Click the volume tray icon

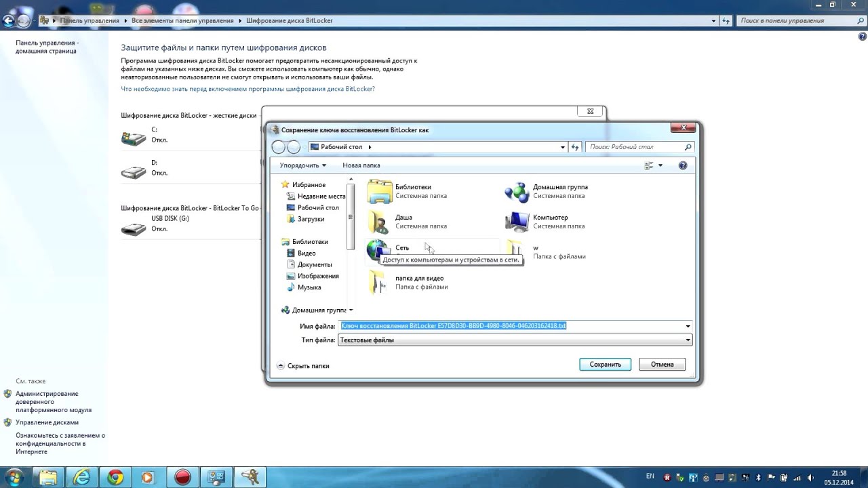pyautogui.click(x=811, y=477)
